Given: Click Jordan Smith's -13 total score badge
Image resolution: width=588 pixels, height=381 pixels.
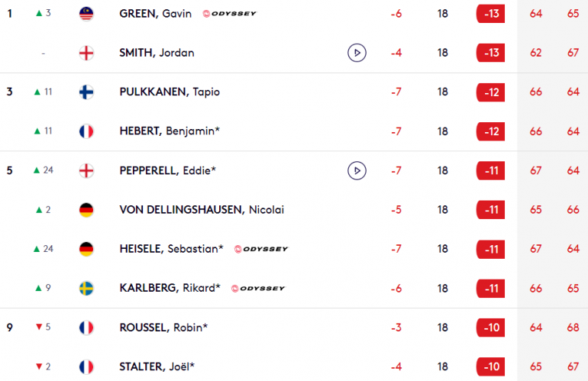Looking at the screenshot, I should (490, 53).
